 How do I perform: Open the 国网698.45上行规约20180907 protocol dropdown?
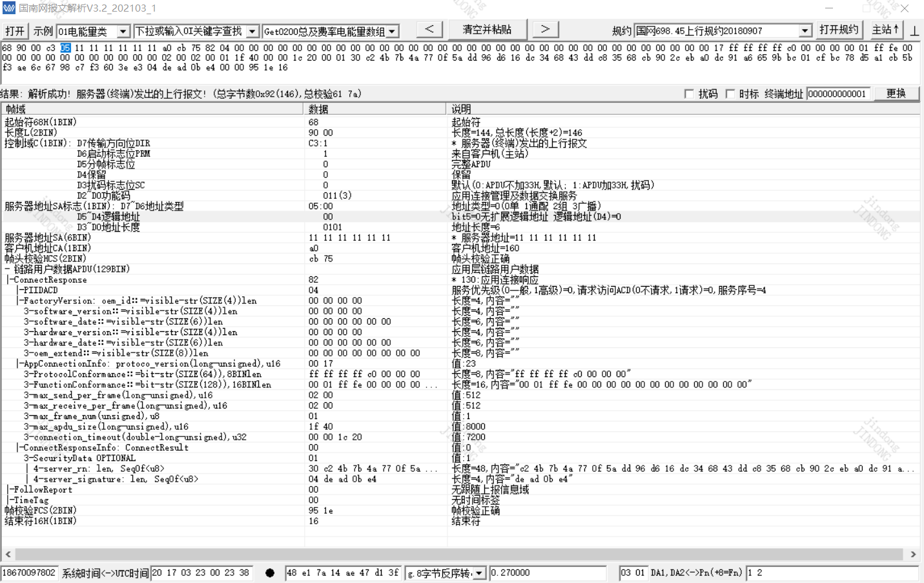click(x=805, y=30)
